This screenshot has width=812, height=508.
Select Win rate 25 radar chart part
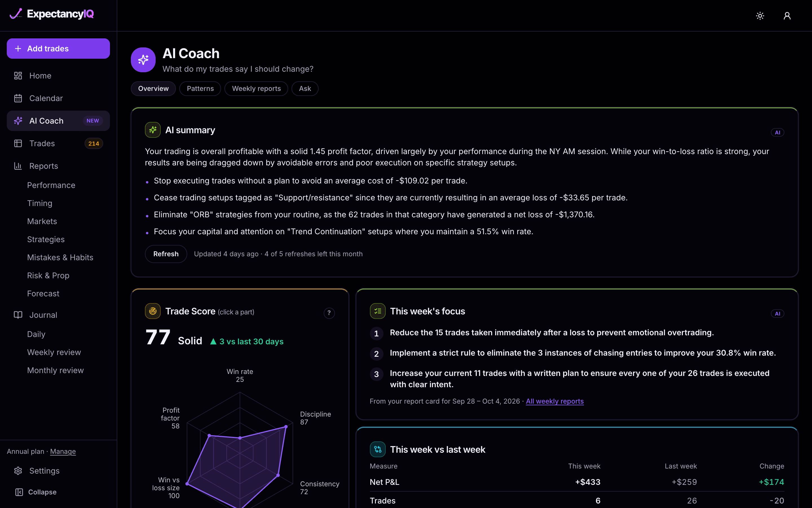coord(240,375)
